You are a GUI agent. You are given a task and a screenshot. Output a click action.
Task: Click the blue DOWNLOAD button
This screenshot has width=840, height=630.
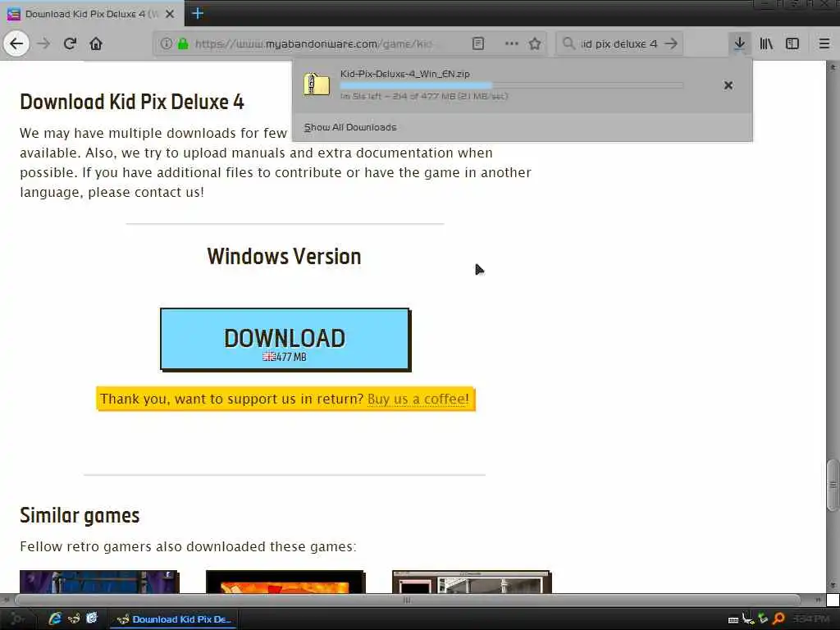click(x=285, y=339)
